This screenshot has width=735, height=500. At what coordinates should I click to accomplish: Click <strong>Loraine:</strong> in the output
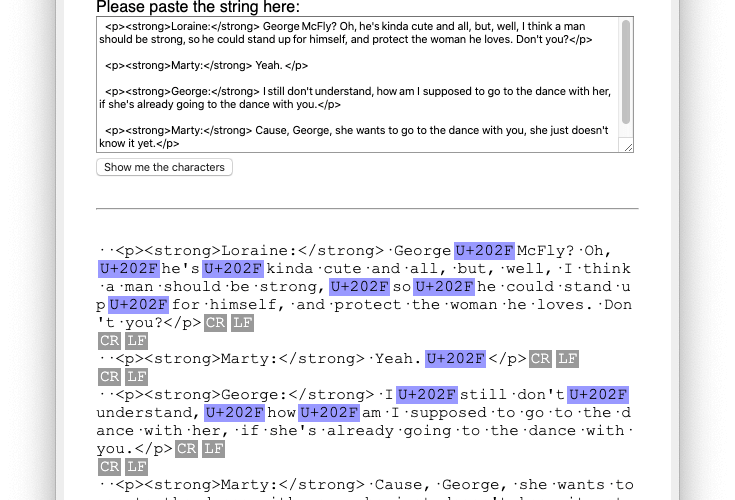[x=264, y=251]
